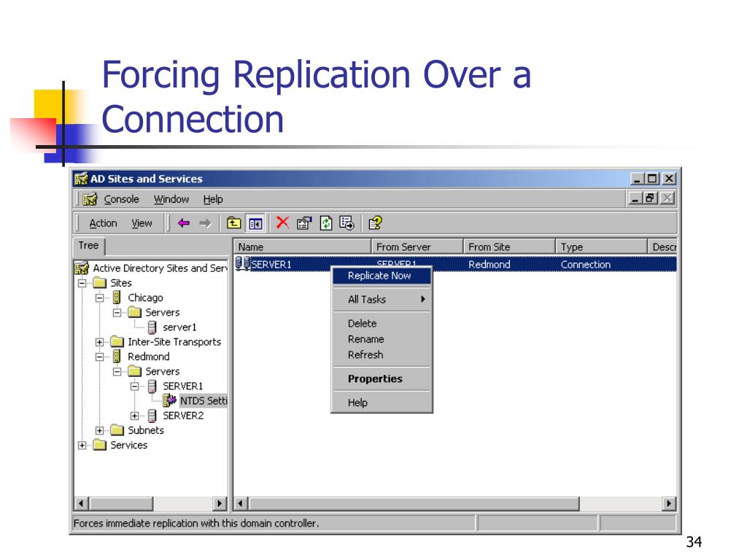Restore the inner console child window
Screen dimensions: 747x560
pos(651,198)
